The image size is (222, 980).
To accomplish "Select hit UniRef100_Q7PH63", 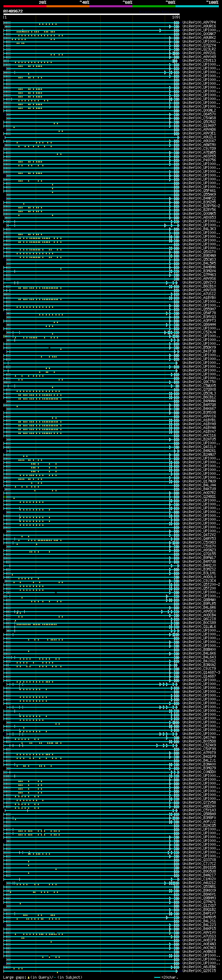I will (199, 275).
